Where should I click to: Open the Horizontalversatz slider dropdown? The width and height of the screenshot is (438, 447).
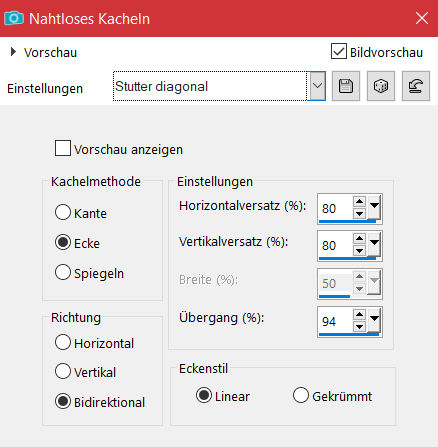374,207
